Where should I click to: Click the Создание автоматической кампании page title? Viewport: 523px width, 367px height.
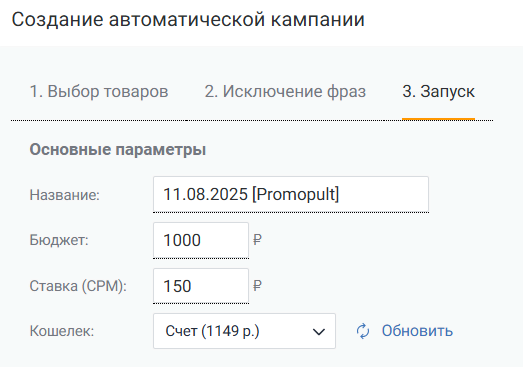188,19
